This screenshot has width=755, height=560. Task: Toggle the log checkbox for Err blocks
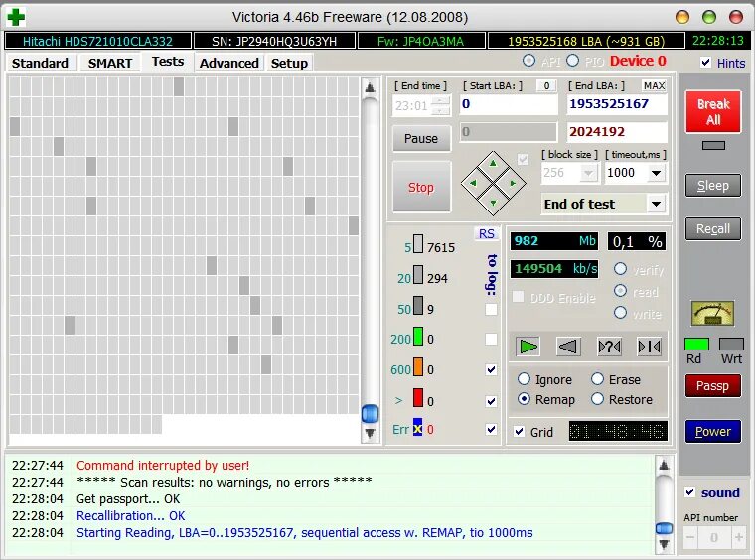tap(491, 429)
